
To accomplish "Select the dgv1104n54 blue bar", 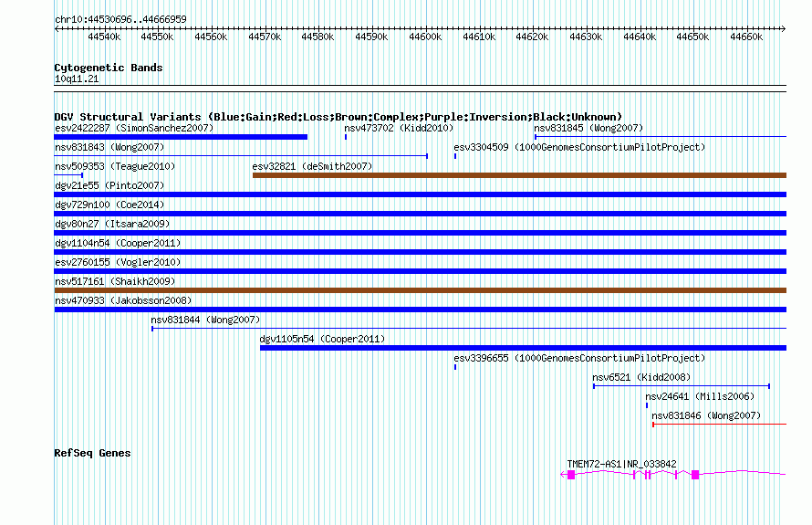I will pyautogui.click(x=421, y=252).
